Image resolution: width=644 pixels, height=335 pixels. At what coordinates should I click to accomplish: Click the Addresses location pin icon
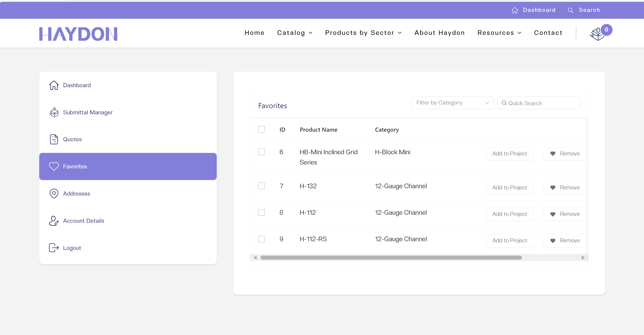[x=54, y=194]
